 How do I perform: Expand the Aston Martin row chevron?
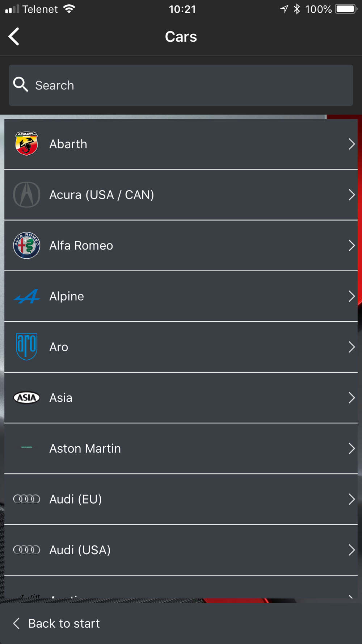coord(351,448)
